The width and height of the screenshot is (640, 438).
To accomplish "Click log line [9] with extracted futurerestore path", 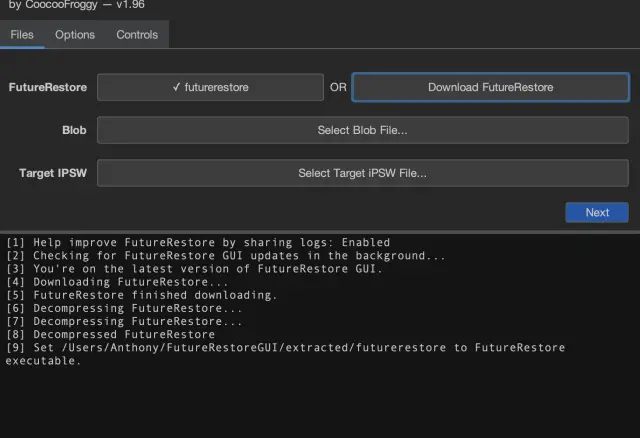I will point(286,354).
